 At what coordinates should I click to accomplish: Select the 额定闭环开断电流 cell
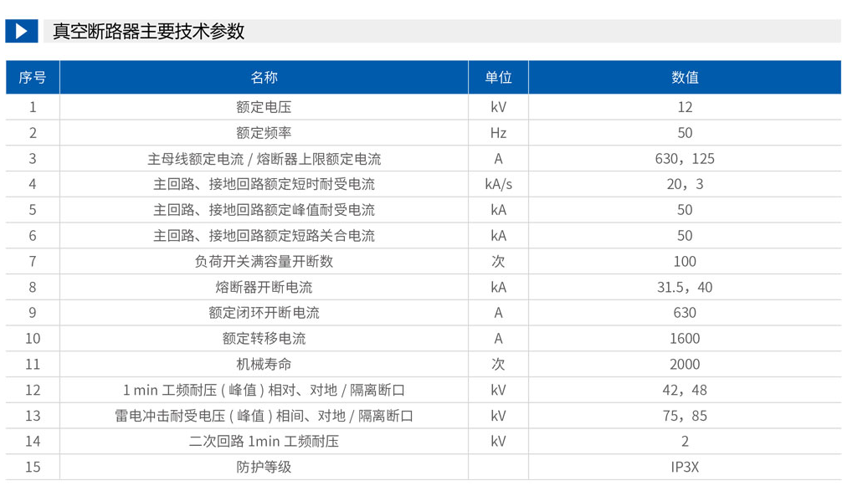tap(264, 313)
